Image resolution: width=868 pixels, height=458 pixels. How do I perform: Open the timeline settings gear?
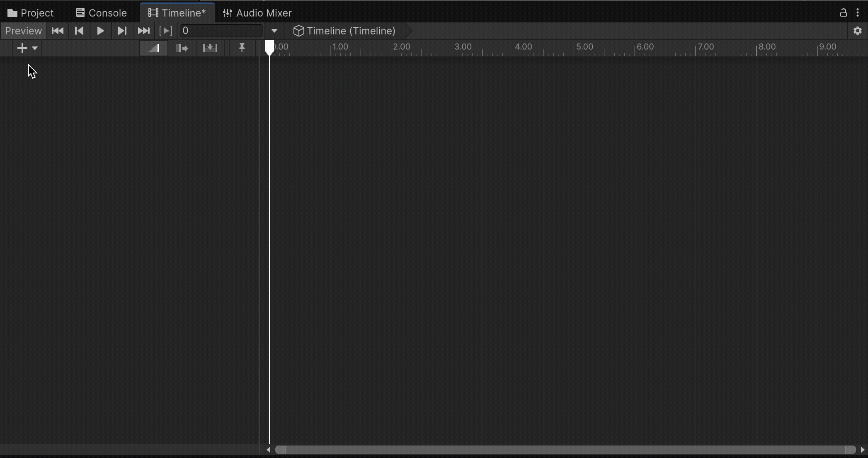tap(858, 31)
